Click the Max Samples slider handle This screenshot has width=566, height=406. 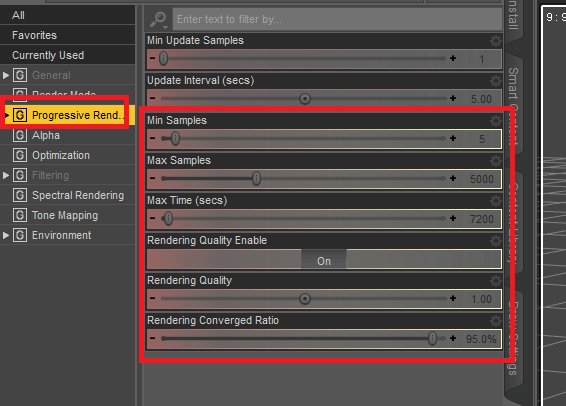[x=256, y=178]
